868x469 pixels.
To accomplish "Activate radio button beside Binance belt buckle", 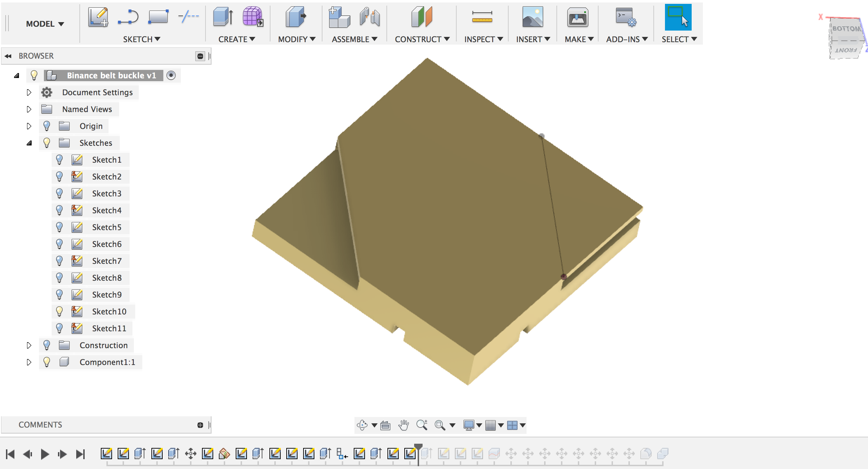I will (171, 75).
